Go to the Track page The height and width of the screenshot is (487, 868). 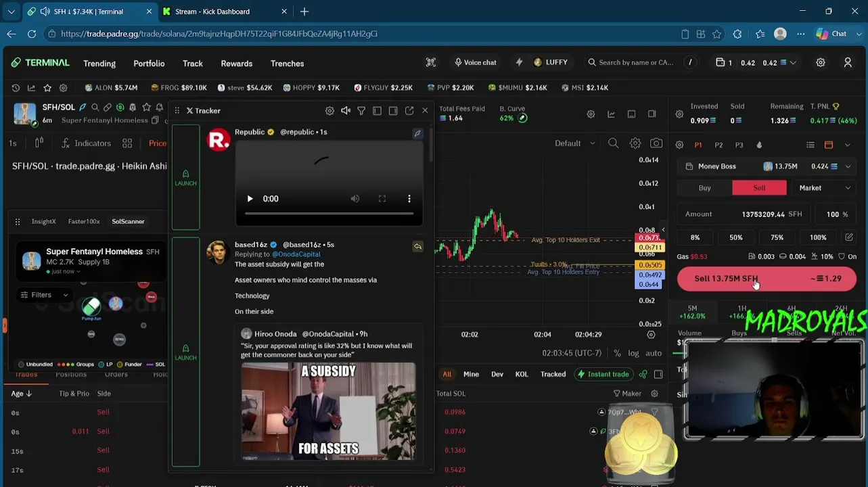[x=193, y=64]
